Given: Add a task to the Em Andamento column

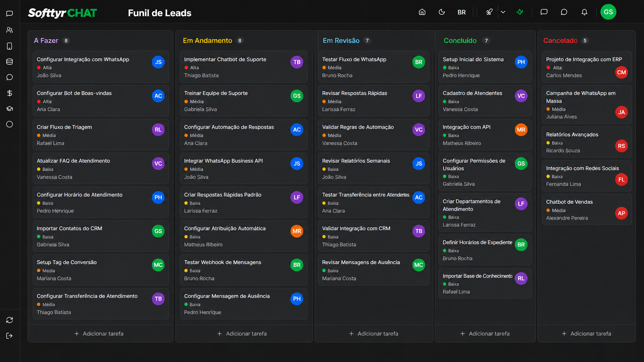Looking at the screenshot, I should (x=242, y=334).
